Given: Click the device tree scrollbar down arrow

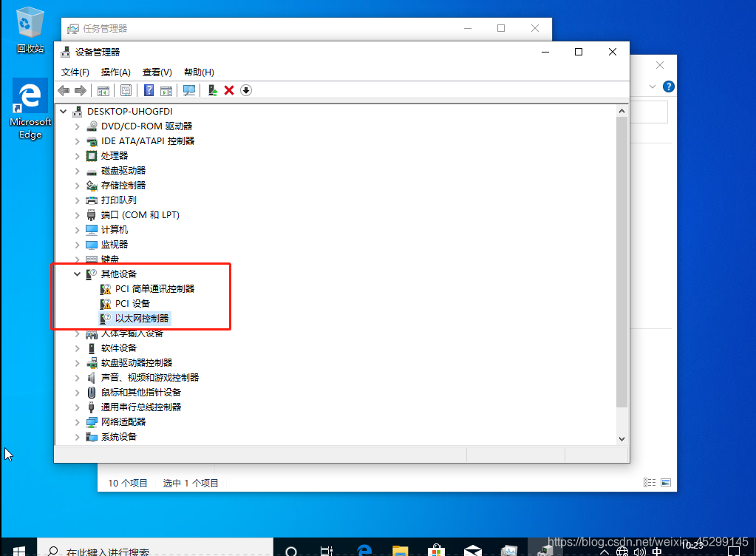Looking at the screenshot, I should click(622, 439).
